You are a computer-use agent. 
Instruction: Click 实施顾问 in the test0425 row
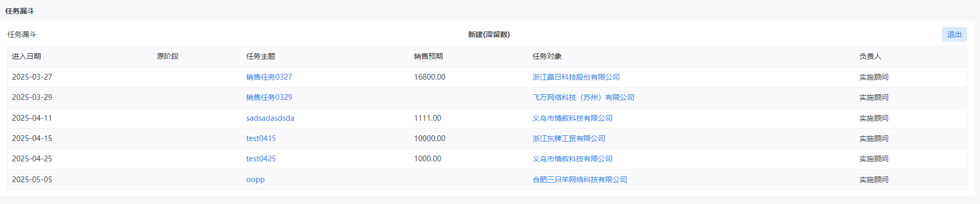(x=874, y=159)
